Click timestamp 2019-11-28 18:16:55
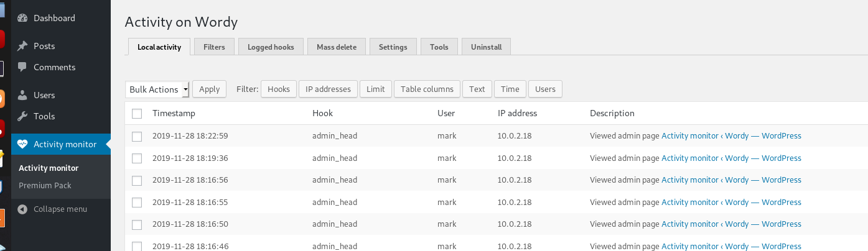The width and height of the screenshot is (868, 251). coord(190,202)
